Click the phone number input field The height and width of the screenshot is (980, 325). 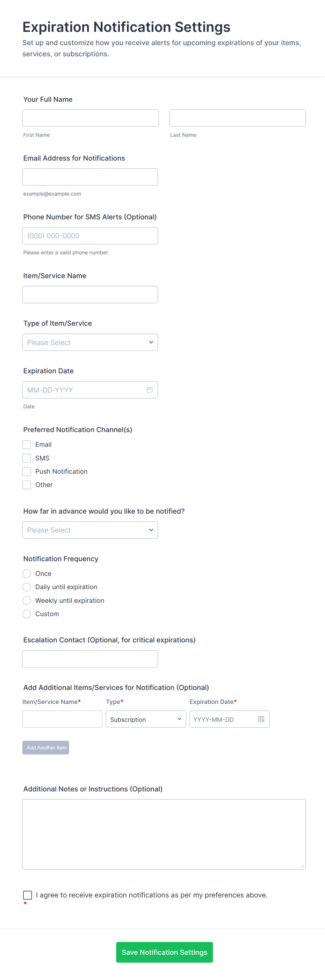tap(90, 236)
